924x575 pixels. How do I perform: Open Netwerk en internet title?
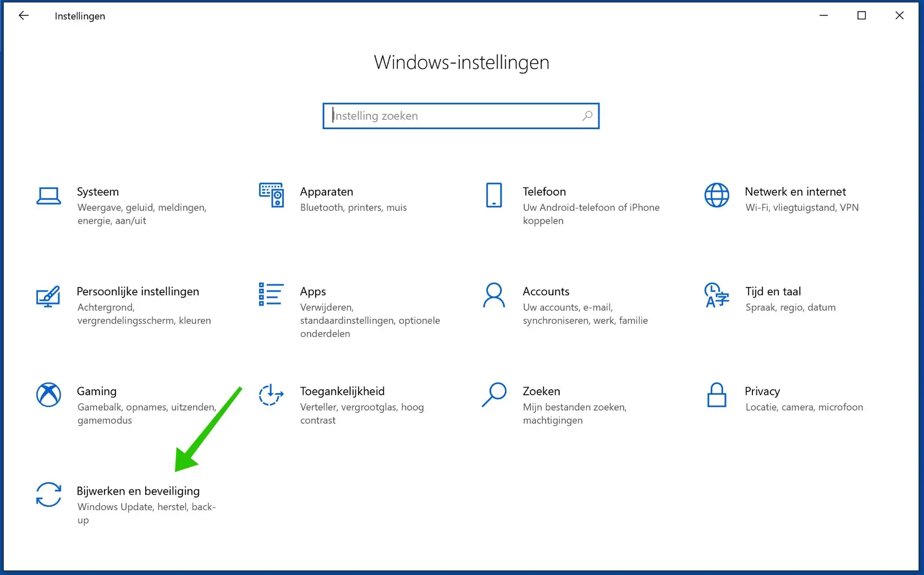(795, 191)
